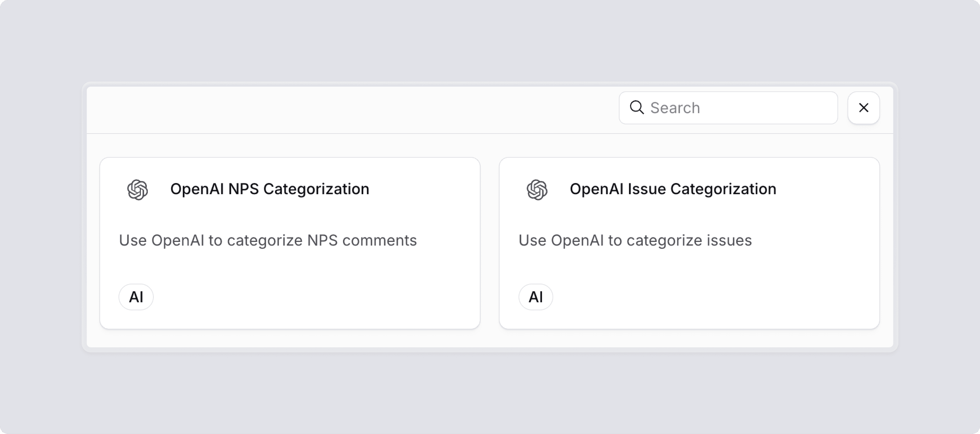Focus the Search input field

pos(728,108)
